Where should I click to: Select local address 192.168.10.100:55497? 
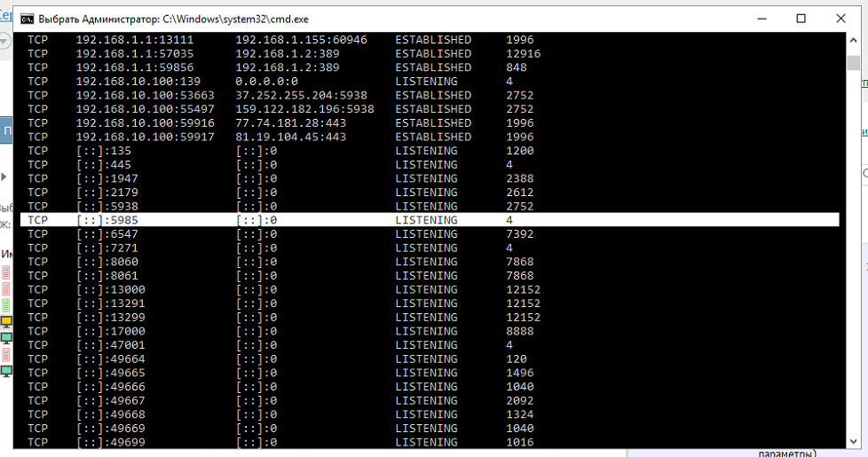point(145,109)
